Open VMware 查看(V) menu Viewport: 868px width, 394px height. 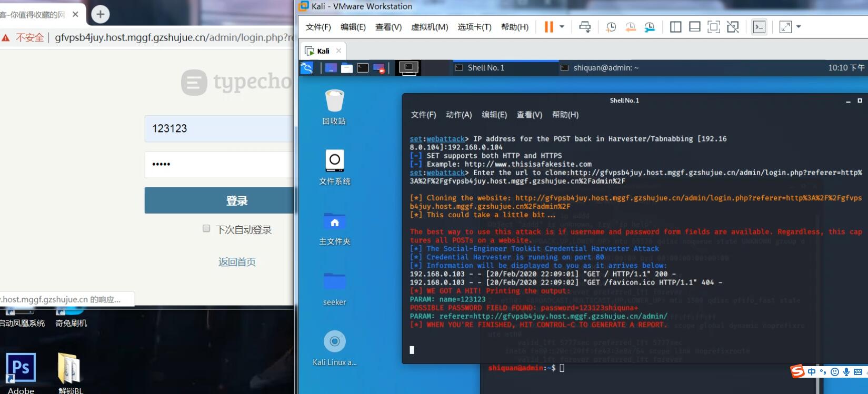388,27
